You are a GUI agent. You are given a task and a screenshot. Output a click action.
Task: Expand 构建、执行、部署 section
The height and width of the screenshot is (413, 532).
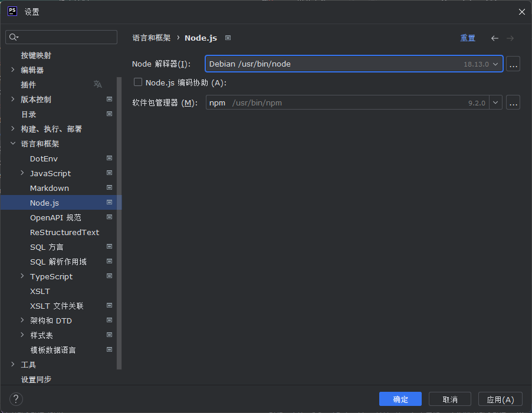[13, 129]
